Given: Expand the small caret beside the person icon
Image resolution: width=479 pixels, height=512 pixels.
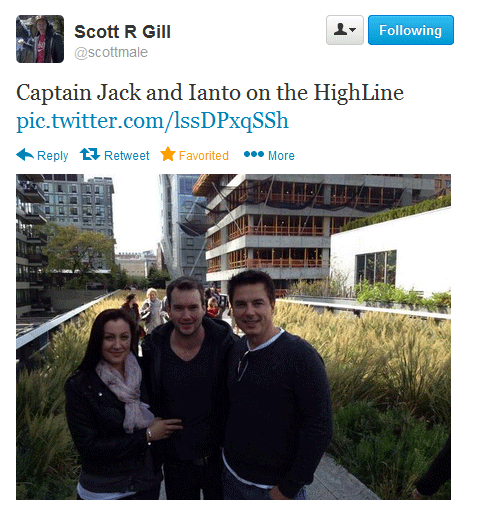Looking at the screenshot, I should 353,30.
